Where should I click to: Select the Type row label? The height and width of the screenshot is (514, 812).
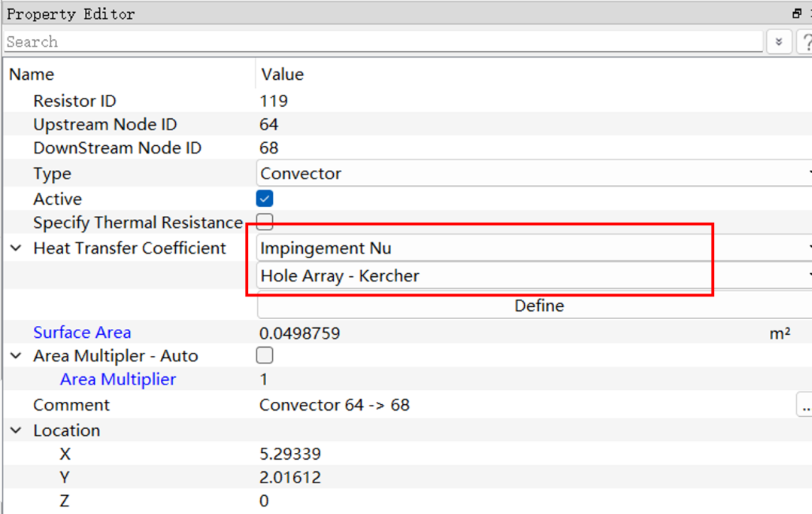pos(53,174)
